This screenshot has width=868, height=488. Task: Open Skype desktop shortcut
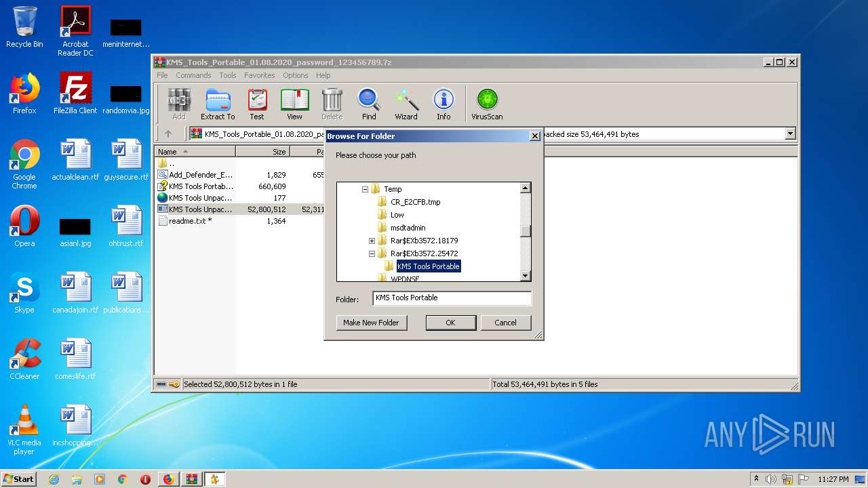tap(24, 293)
